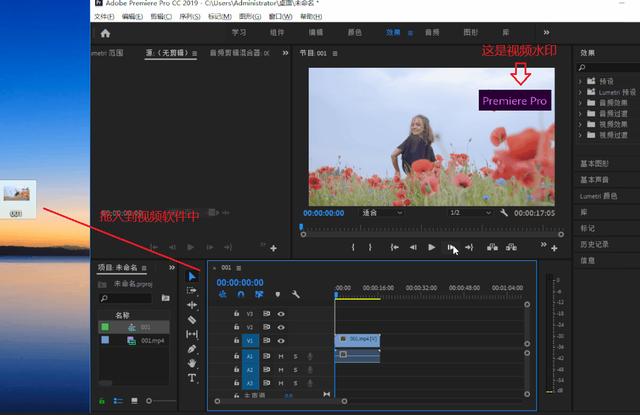
Task: Click the Extract button in program monitor
Action: click(x=511, y=247)
